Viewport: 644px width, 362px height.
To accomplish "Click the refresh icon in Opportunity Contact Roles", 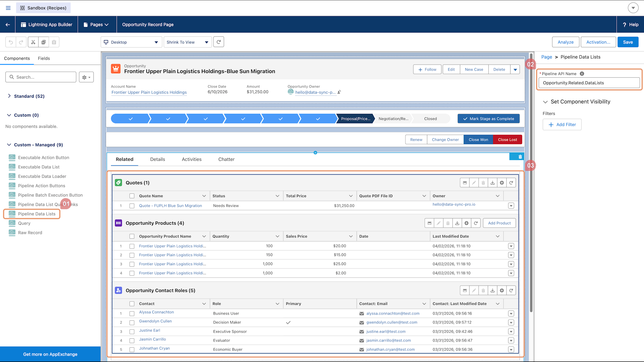I will (x=511, y=290).
